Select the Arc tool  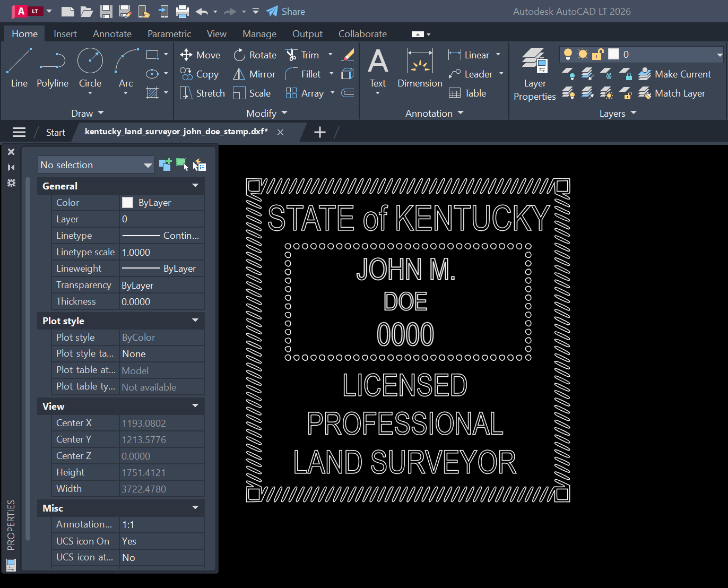126,67
